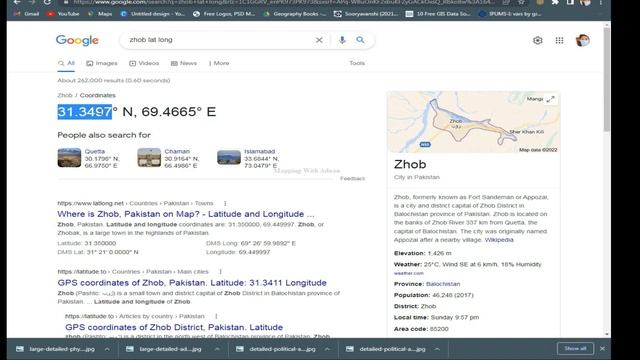Switch to the Videos tab
The width and height of the screenshot is (640, 360).
144,63
